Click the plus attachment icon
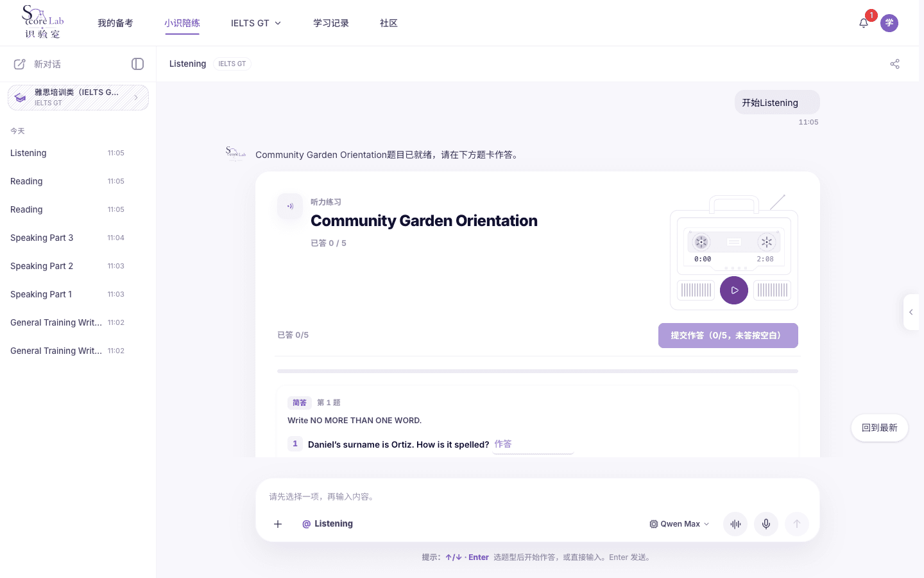Image resolution: width=924 pixels, height=578 pixels. point(278,524)
